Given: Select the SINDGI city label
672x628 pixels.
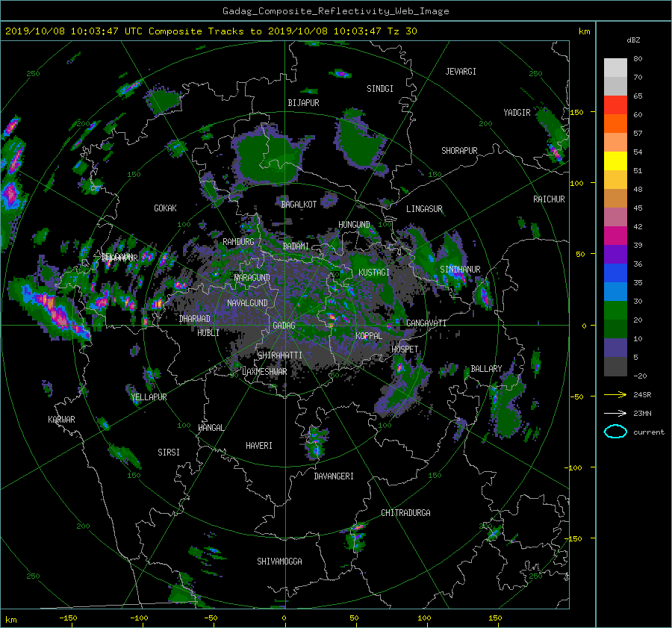Looking at the screenshot, I should pyautogui.click(x=380, y=89).
